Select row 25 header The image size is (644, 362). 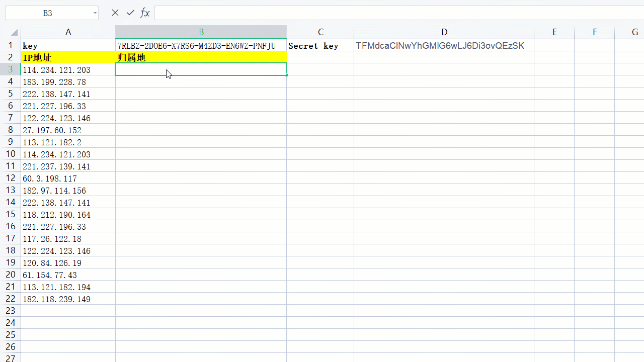click(11, 335)
